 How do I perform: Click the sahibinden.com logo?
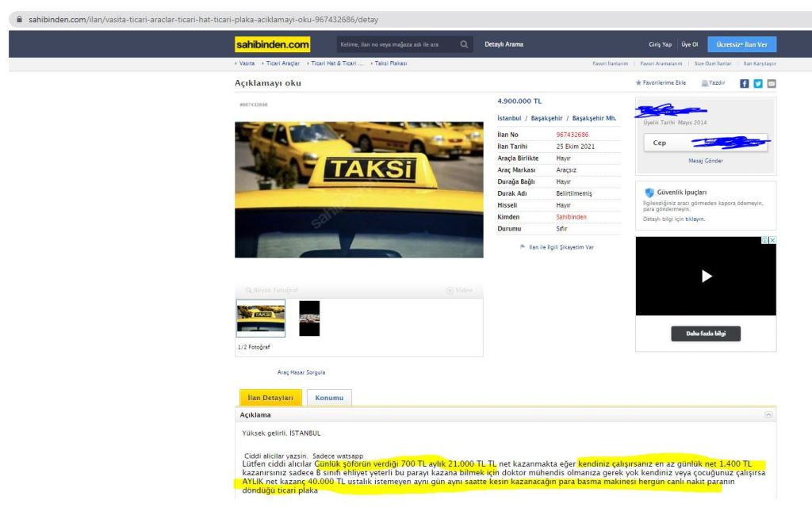pyautogui.click(x=273, y=44)
